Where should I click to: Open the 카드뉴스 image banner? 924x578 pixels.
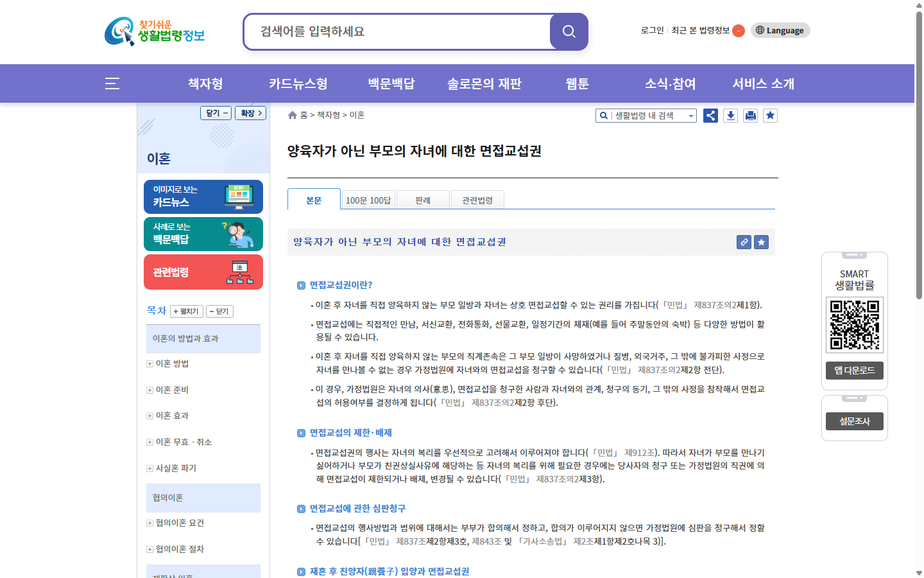(x=203, y=197)
